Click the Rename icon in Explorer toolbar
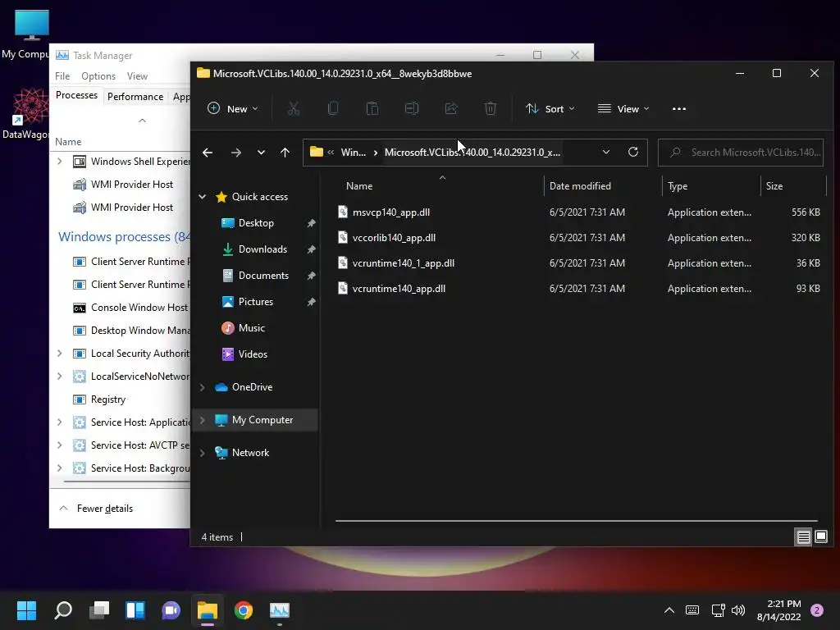Image resolution: width=840 pixels, height=630 pixels. [412, 109]
